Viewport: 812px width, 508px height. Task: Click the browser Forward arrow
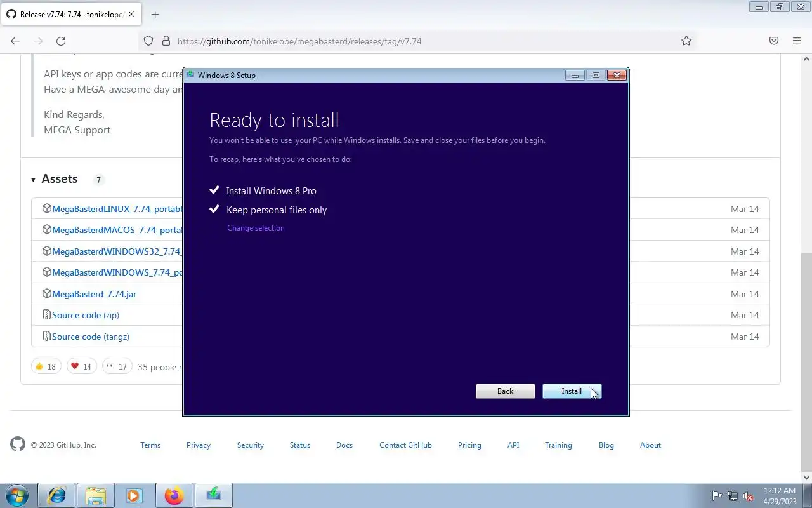click(38, 41)
